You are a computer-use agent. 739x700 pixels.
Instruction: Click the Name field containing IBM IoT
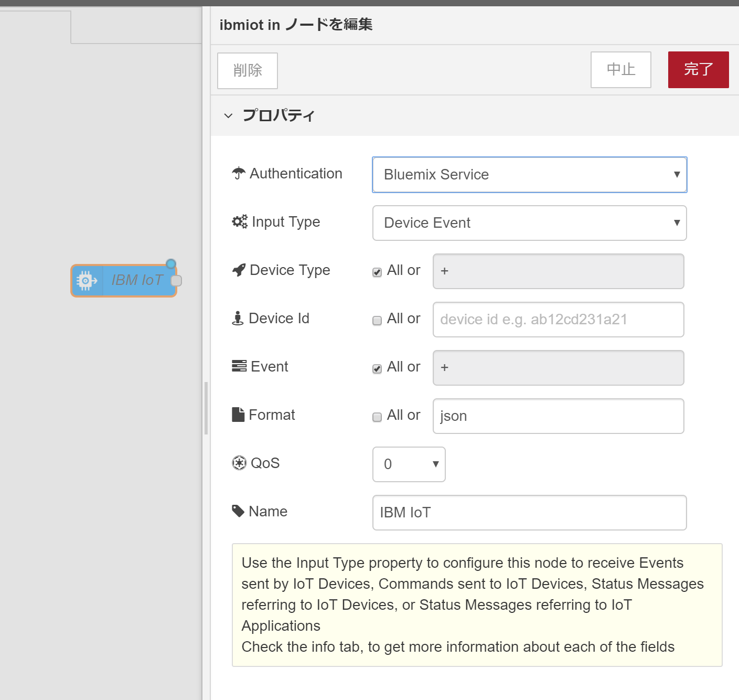(530, 513)
